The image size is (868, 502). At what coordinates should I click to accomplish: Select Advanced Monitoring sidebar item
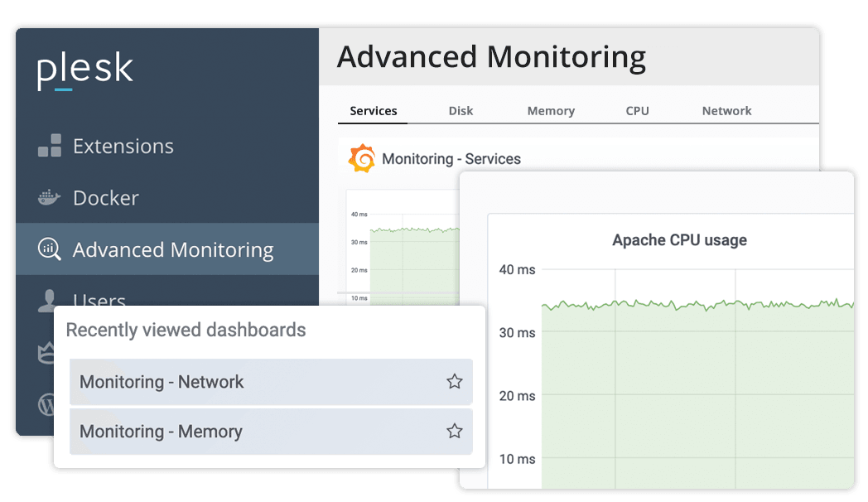click(173, 250)
